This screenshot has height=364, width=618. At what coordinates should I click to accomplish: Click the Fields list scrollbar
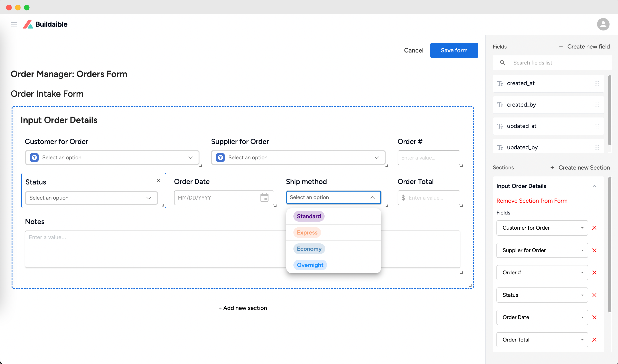click(610, 110)
